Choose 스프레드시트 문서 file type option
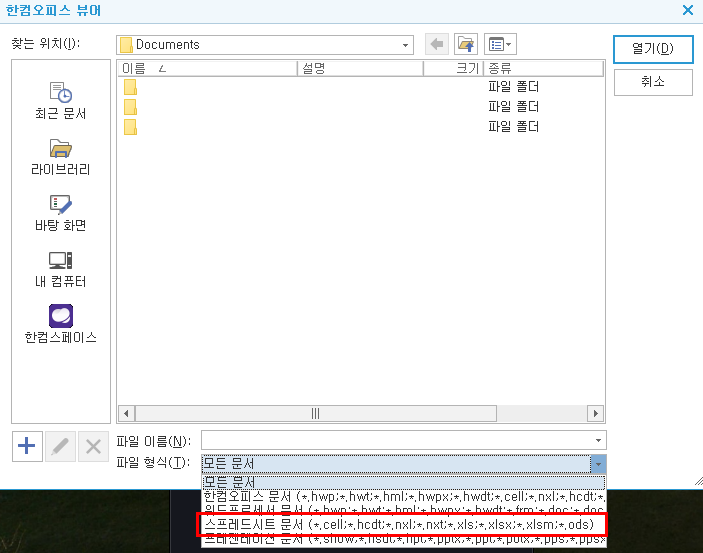The height and width of the screenshot is (553, 703). tap(402, 524)
